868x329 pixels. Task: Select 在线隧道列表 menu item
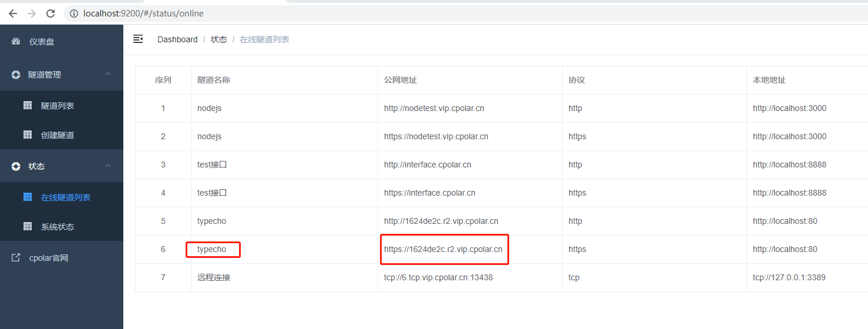pyautogui.click(x=62, y=197)
